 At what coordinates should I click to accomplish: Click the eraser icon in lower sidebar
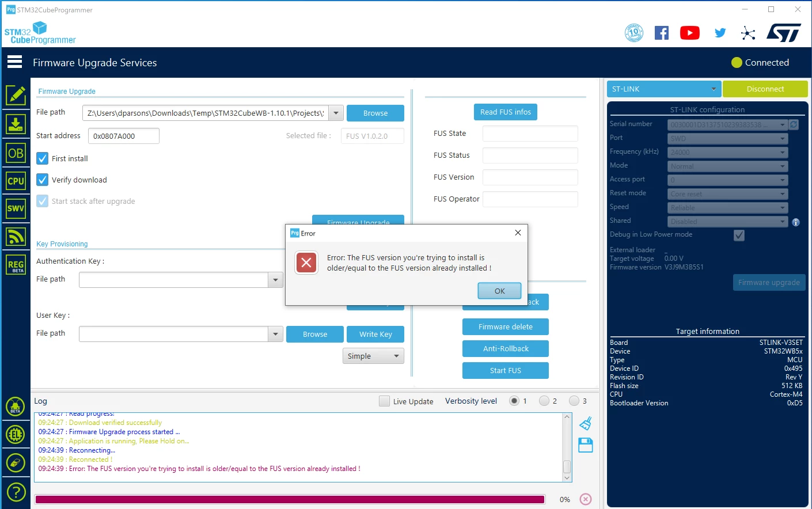click(16, 463)
